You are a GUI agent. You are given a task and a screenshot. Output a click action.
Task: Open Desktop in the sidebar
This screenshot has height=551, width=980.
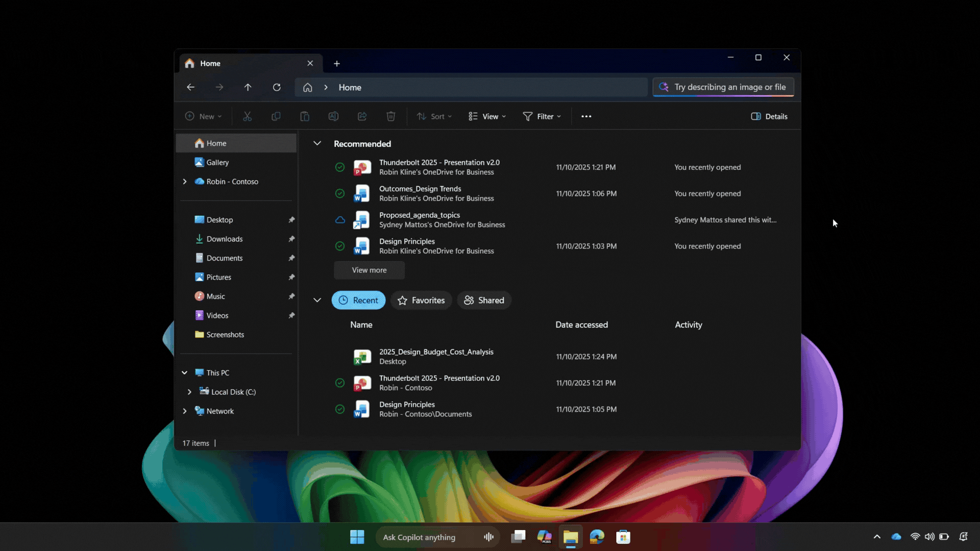click(x=236, y=220)
